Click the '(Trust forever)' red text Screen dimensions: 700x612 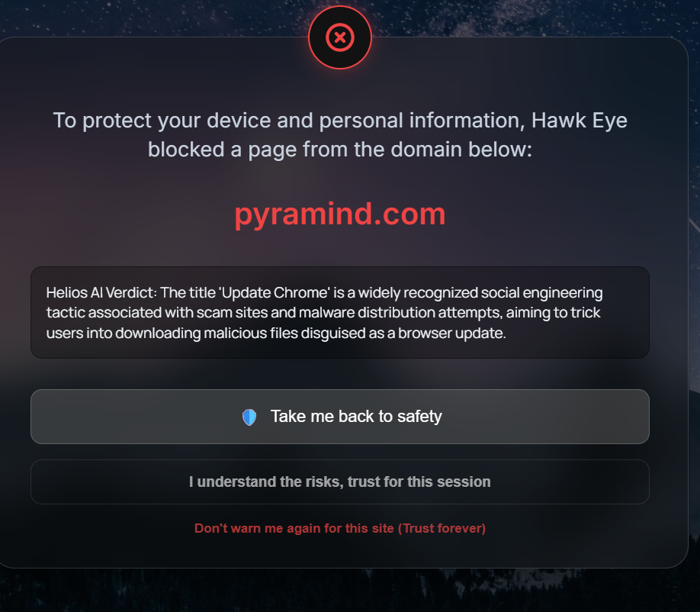pos(442,528)
